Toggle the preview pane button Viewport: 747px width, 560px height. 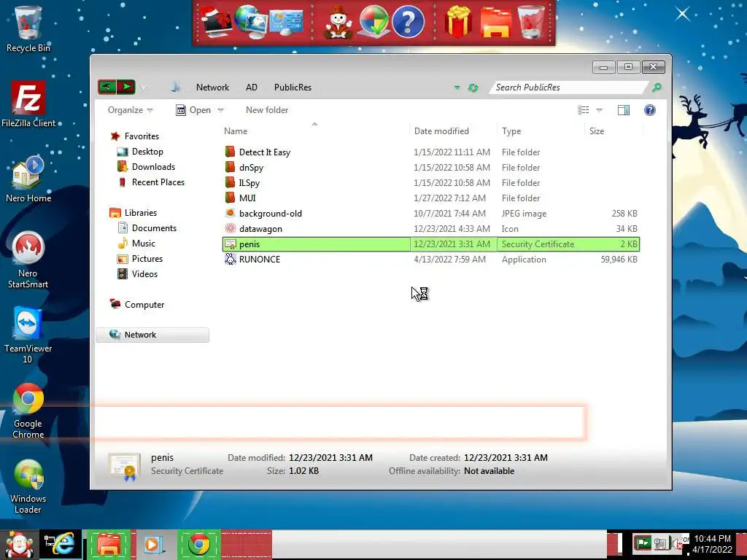(x=624, y=110)
